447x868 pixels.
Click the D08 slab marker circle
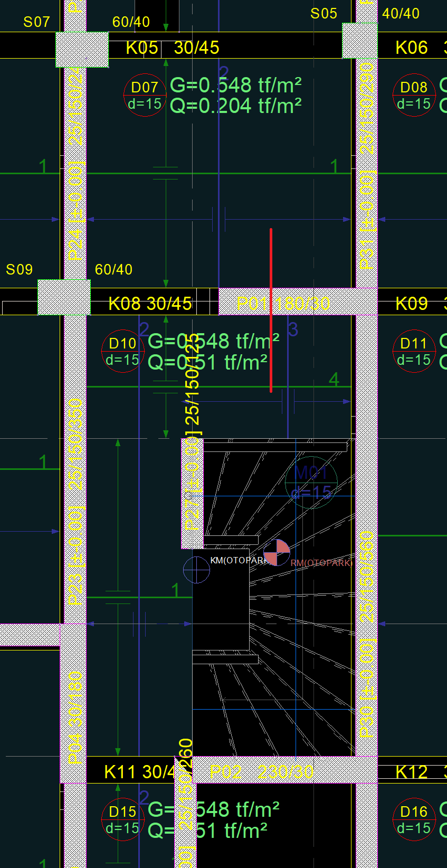(414, 95)
